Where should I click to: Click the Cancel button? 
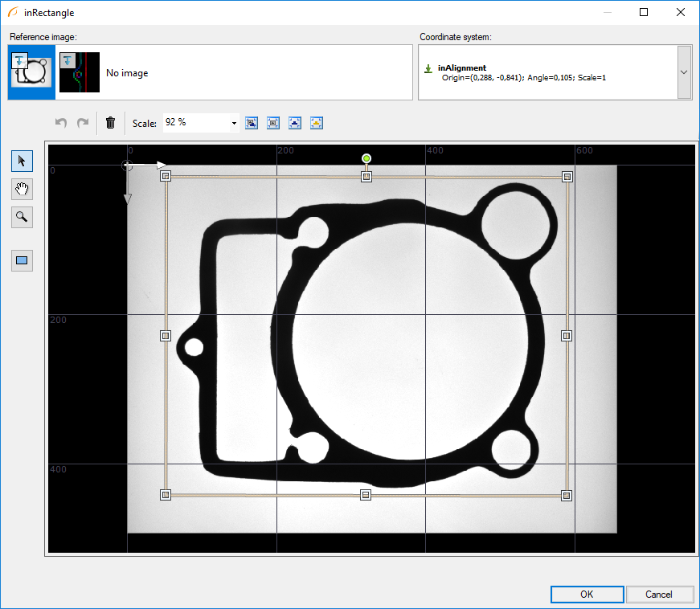click(x=659, y=595)
